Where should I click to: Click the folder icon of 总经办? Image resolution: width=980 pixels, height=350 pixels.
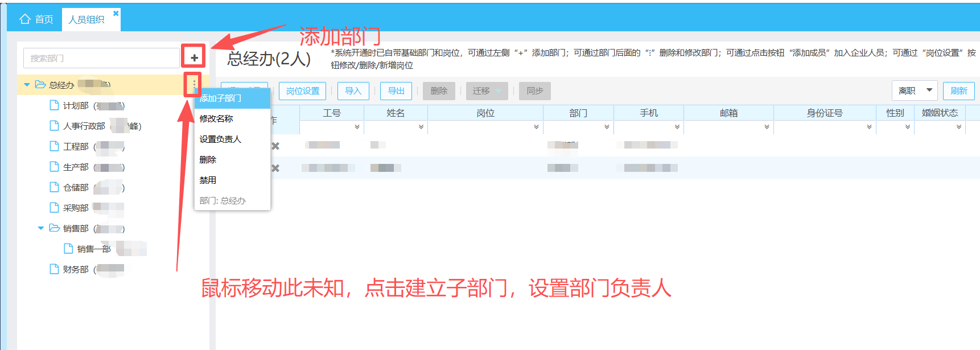[40, 85]
